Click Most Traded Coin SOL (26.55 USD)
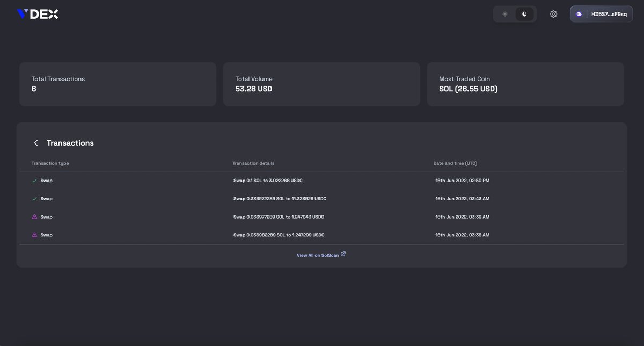644x346 pixels. (469, 89)
